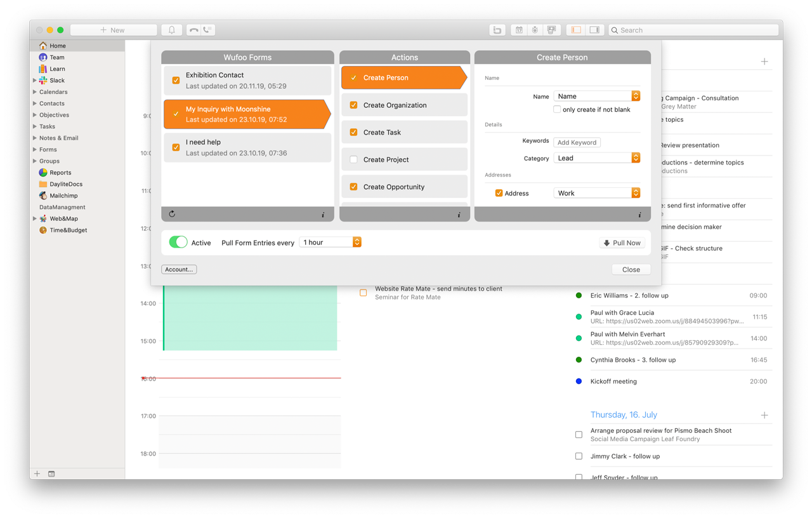The width and height of the screenshot is (812, 518).
Task: Expand Contacts in the sidebar
Action: point(34,103)
